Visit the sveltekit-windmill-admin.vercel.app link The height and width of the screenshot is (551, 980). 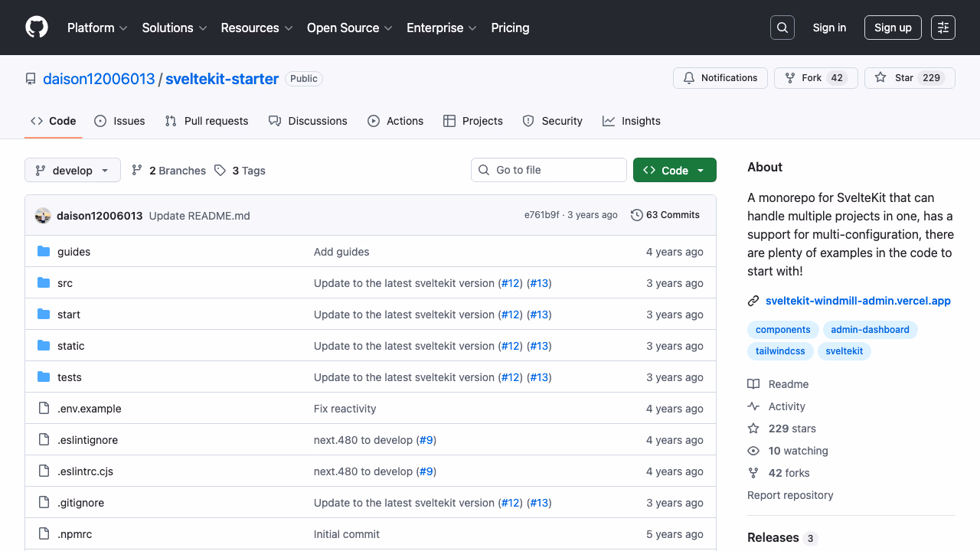[857, 301]
